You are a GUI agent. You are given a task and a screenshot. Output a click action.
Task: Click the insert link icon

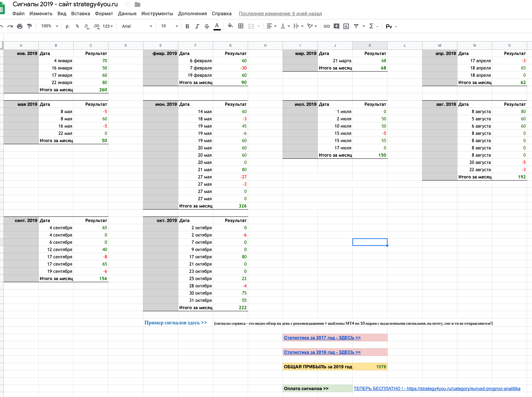pos(326,26)
